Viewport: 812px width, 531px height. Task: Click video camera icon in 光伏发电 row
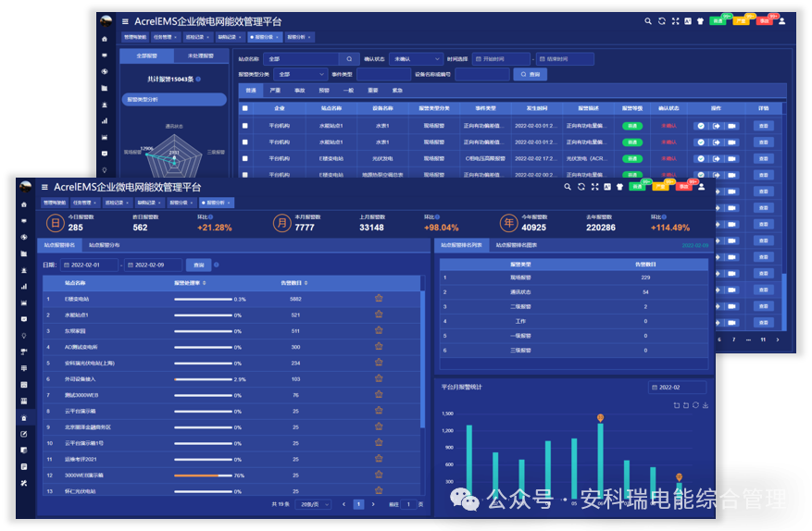click(x=731, y=158)
